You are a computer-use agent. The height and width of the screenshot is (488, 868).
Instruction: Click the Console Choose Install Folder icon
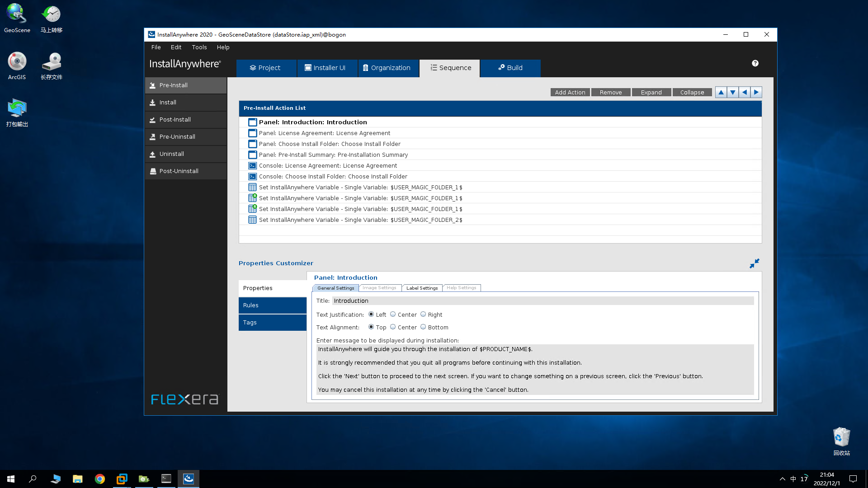pyautogui.click(x=253, y=177)
